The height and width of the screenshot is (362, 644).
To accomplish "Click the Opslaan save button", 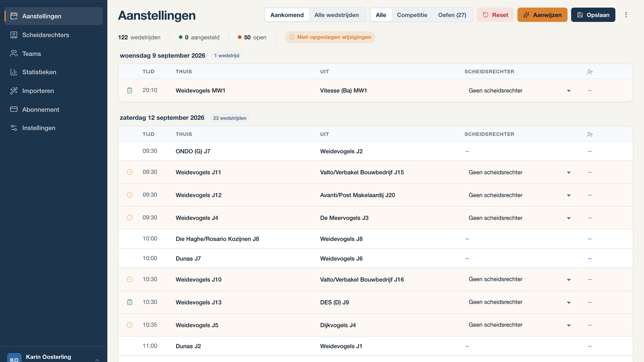I will (593, 15).
